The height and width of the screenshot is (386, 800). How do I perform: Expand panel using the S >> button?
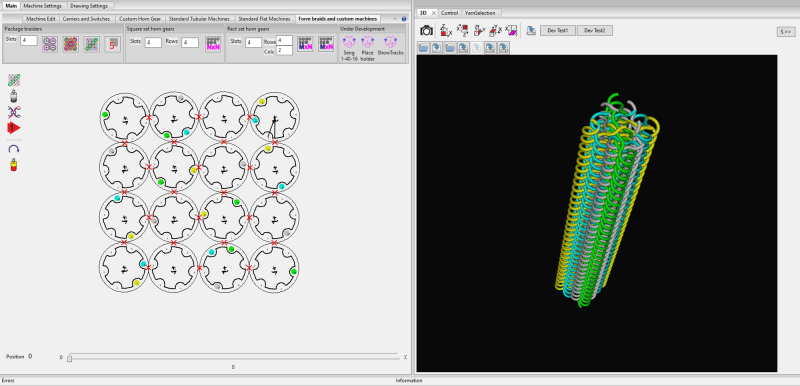(786, 32)
